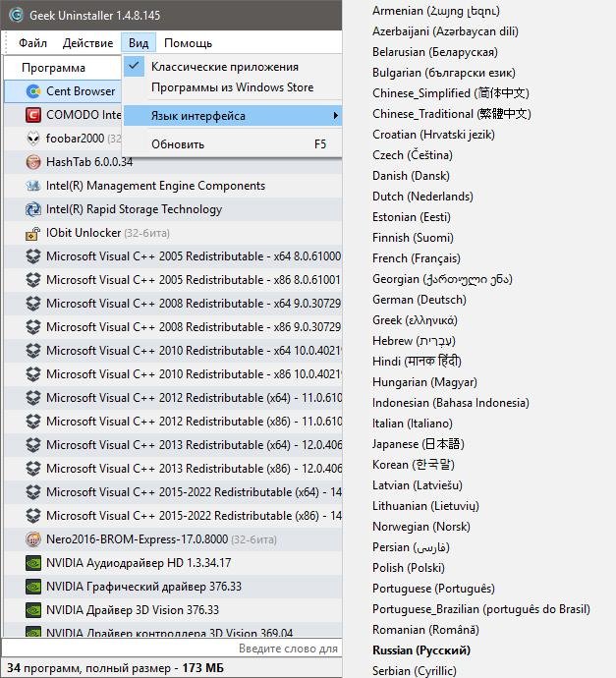616x678 pixels.
Task: Open the Файл menu
Action: click(x=32, y=43)
